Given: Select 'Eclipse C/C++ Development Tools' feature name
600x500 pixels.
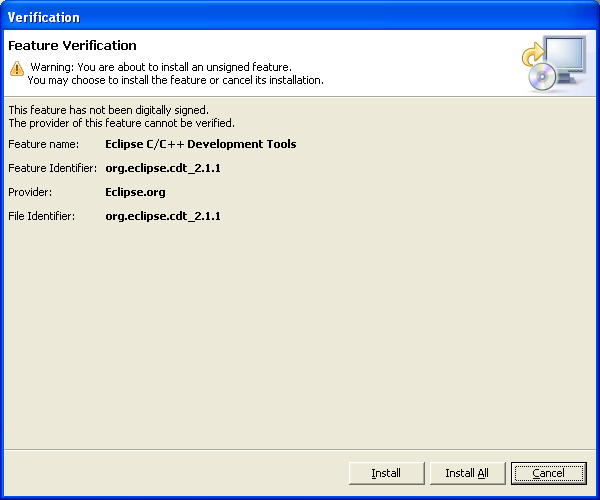Looking at the screenshot, I should point(201,144).
